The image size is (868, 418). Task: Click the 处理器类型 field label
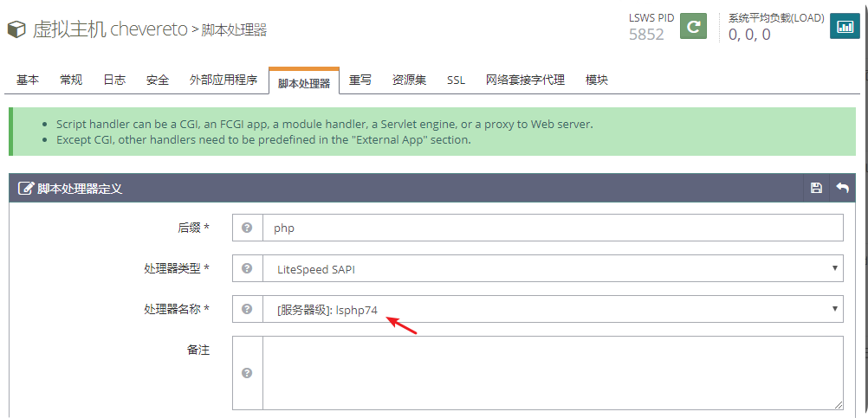point(176,268)
